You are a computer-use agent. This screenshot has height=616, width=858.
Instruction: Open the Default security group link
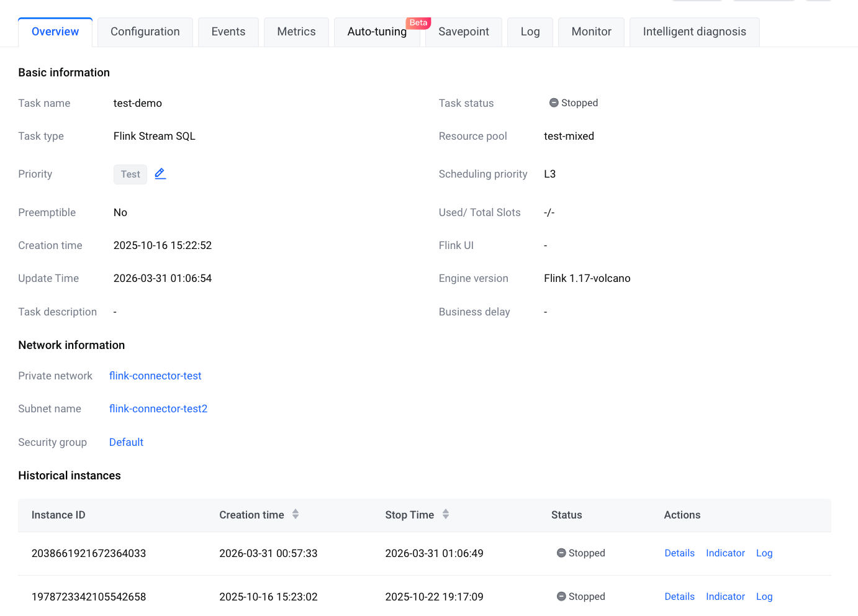pyautogui.click(x=126, y=442)
